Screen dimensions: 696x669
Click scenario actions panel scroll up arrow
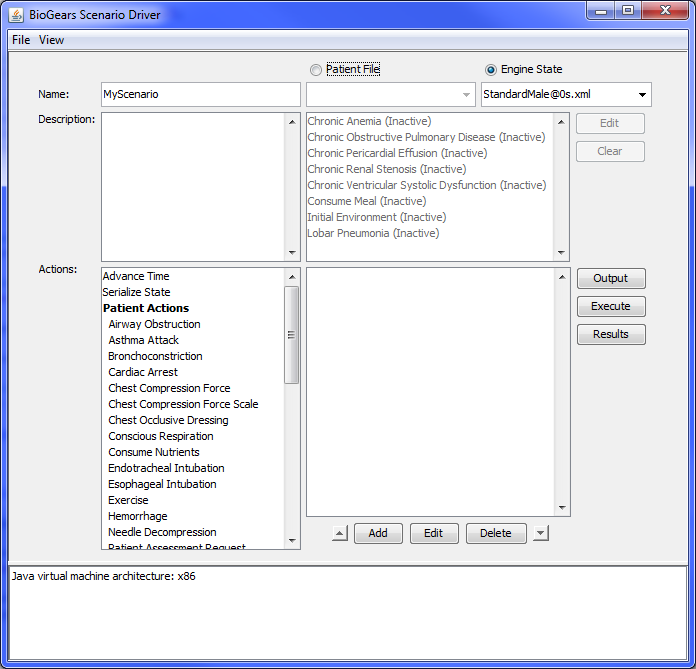[562, 277]
